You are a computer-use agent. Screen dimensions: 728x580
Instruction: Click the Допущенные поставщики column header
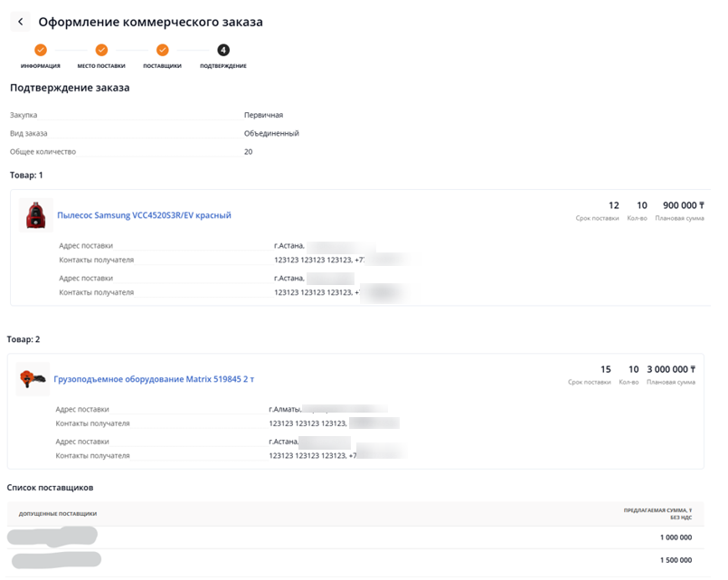point(58,514)
